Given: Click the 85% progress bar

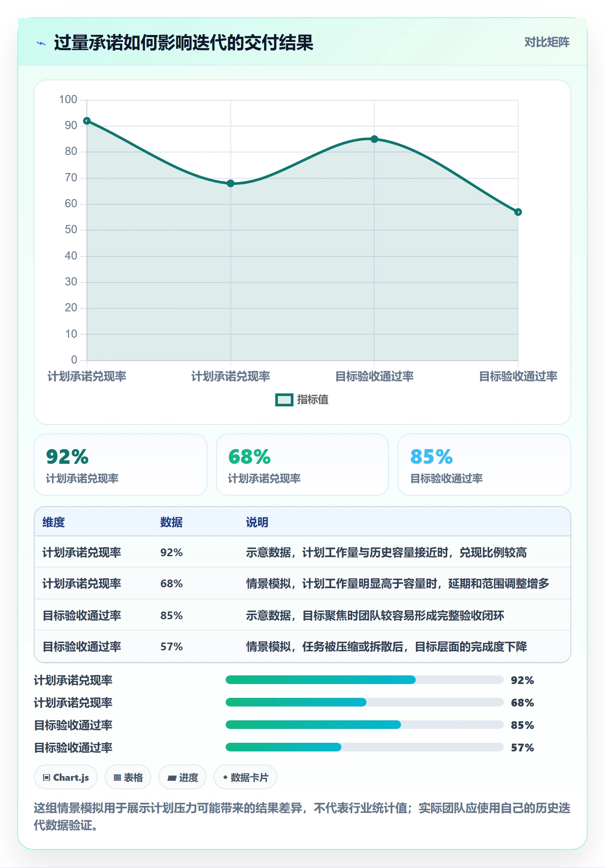Looking at the screenshot, I should 364,725.
